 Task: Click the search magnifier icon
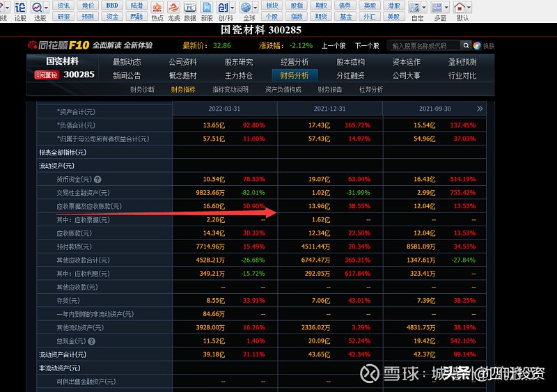(x=466, y=45)
